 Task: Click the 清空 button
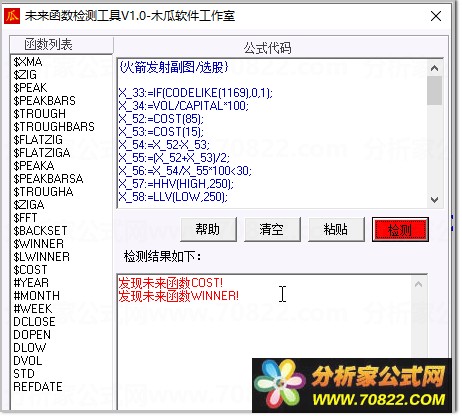(272, 229)
